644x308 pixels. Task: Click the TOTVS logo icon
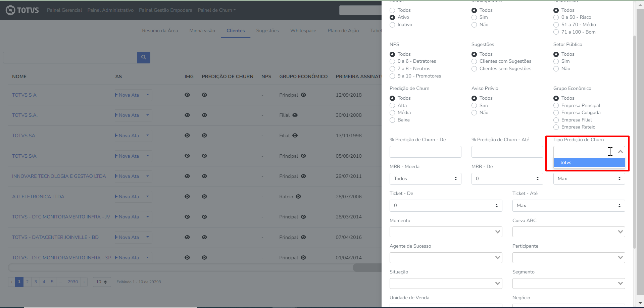[10, 10]
